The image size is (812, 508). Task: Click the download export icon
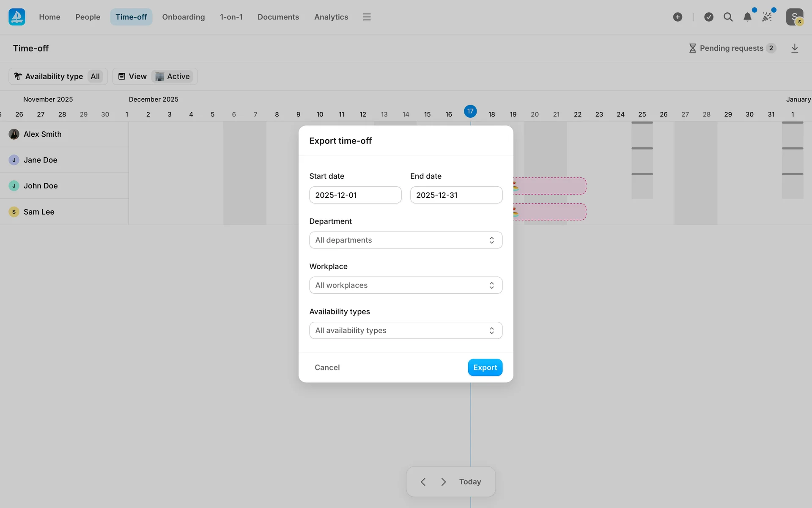[795, 48]
